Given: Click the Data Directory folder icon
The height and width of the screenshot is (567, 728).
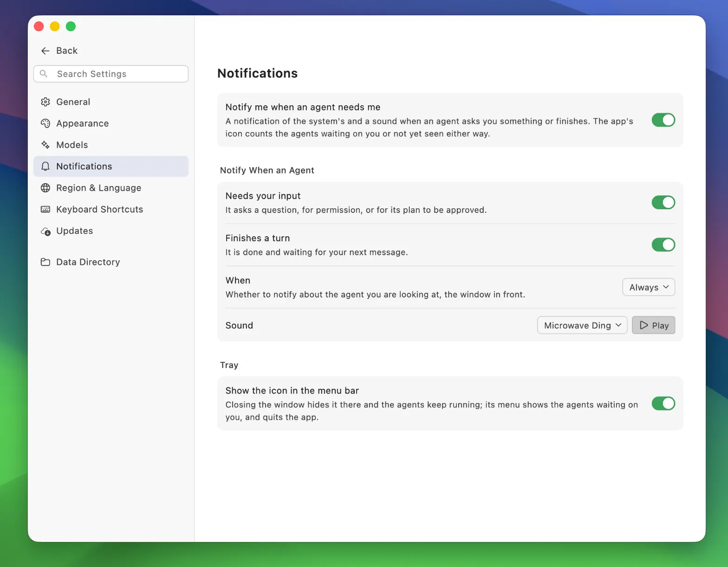Looking at the screenshot, I should pyautogui.click(x=45, y=262).
